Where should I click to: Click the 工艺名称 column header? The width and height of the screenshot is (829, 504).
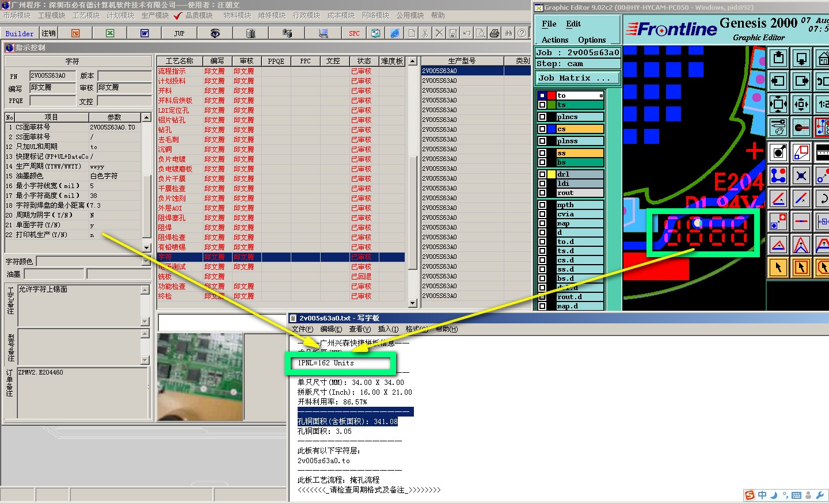179,61
